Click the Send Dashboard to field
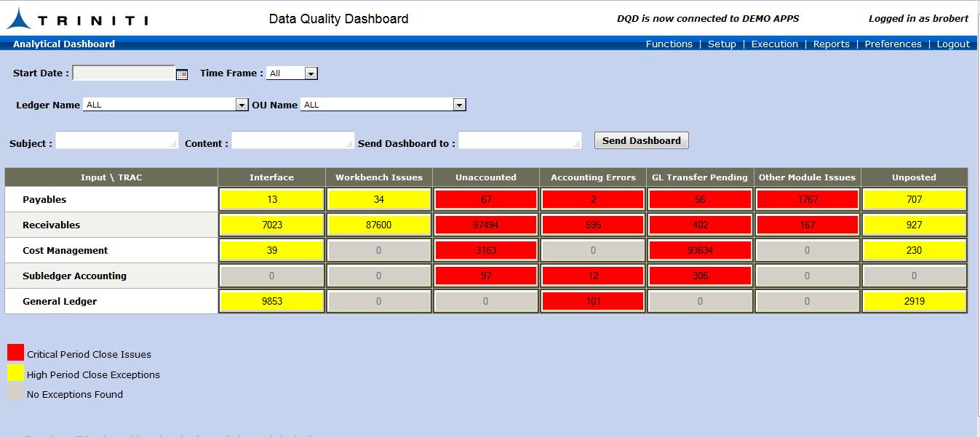The width and height of the screenshot is (980, 437). [519, 140]
